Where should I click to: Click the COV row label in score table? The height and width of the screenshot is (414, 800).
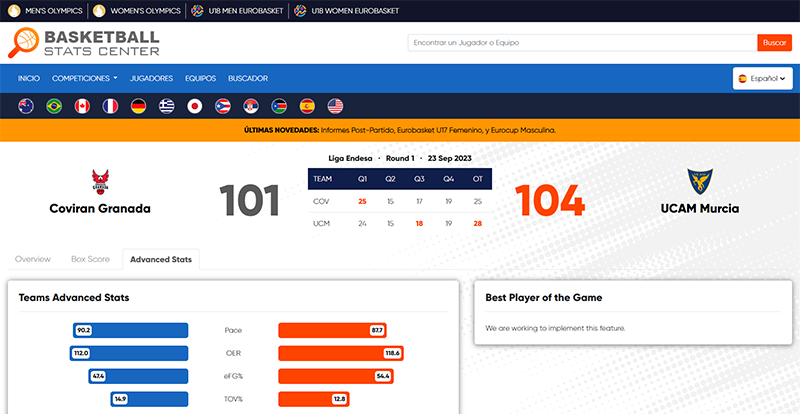click(x=321, y=202)
